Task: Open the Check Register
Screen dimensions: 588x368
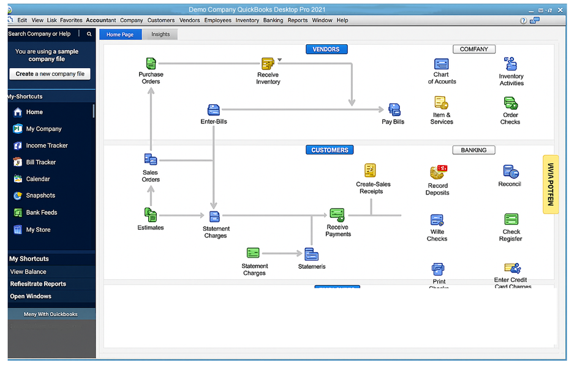Action: pos(511,219)
